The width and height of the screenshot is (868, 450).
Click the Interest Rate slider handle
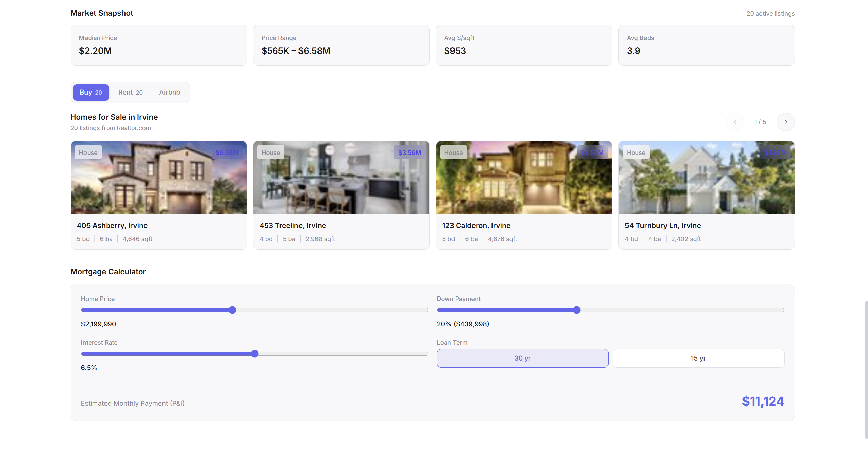(x=255, y=354)
